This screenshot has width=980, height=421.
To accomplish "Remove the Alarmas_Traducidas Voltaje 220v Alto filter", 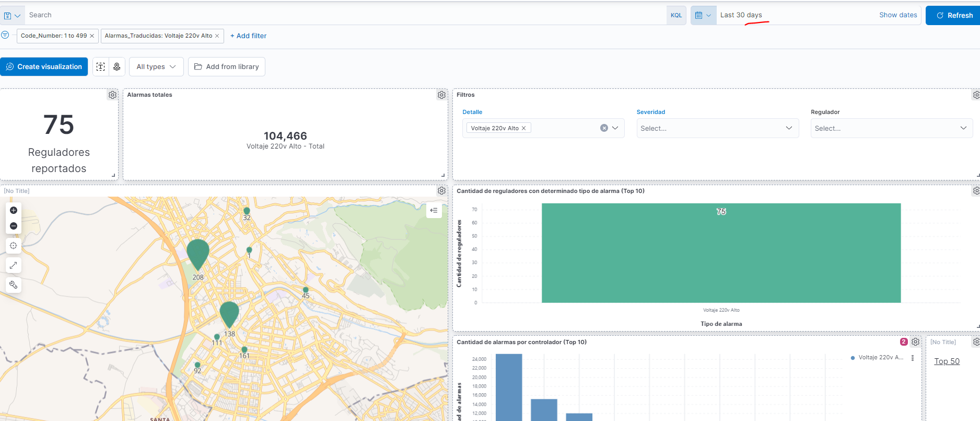I will click(x=217, y=36).
